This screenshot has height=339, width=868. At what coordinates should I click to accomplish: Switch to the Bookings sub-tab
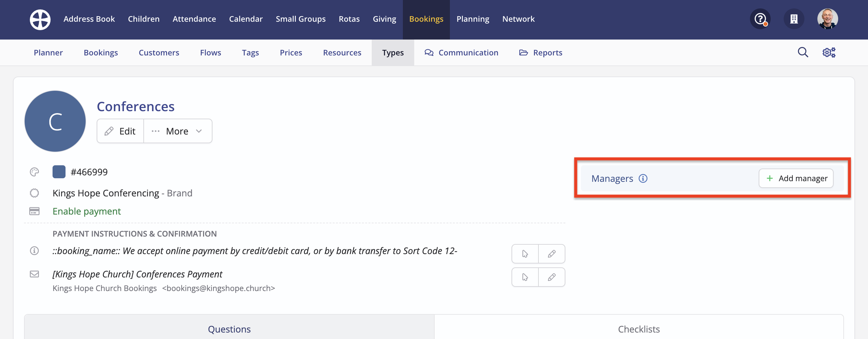tap(101, 53)
